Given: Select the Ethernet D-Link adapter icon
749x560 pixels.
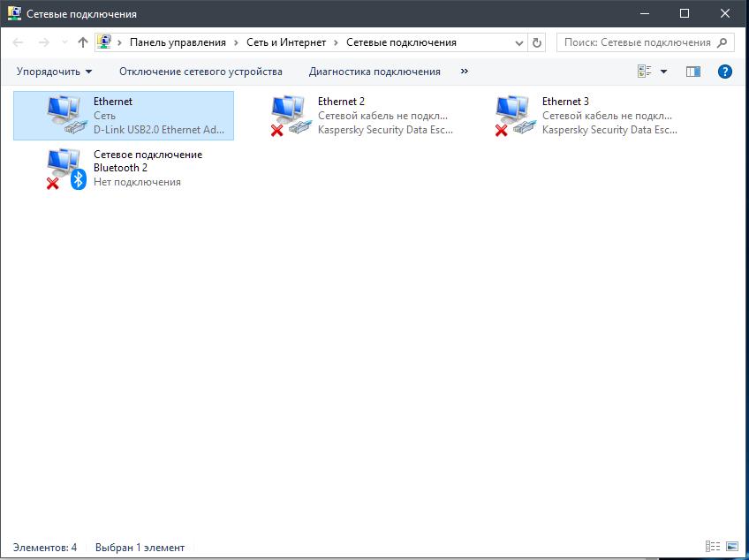Looking at the screenshot, I should 67,115.
